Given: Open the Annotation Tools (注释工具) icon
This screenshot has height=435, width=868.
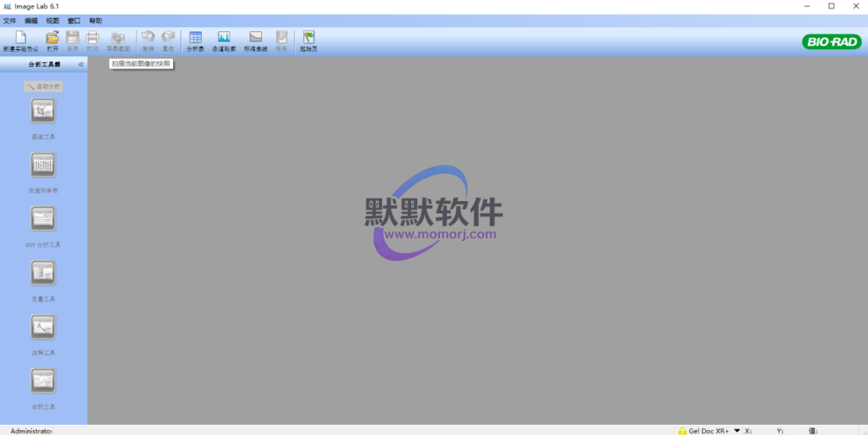Looking at the screenshot, I should (x=43, y=326).
